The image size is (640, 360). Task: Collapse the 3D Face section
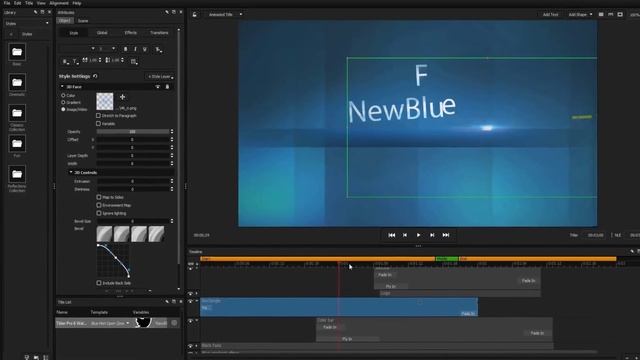(x=62, y=87)
